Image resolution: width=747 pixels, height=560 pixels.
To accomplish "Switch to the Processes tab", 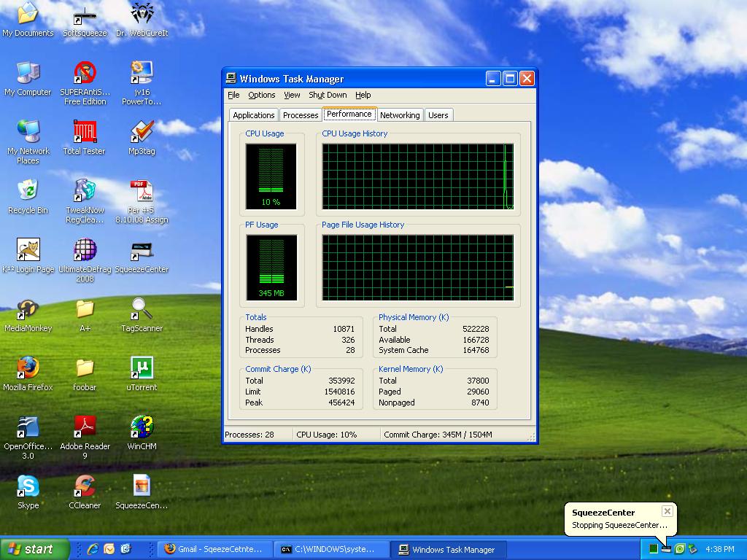I will [301, 115].
